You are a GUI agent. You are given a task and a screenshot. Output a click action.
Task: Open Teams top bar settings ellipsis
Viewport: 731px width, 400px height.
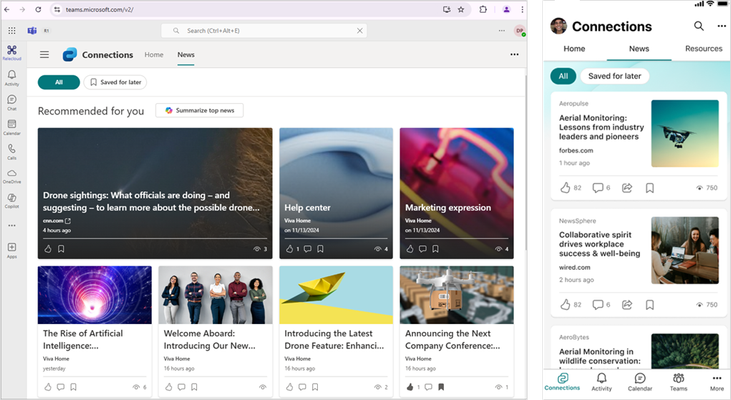502,31
